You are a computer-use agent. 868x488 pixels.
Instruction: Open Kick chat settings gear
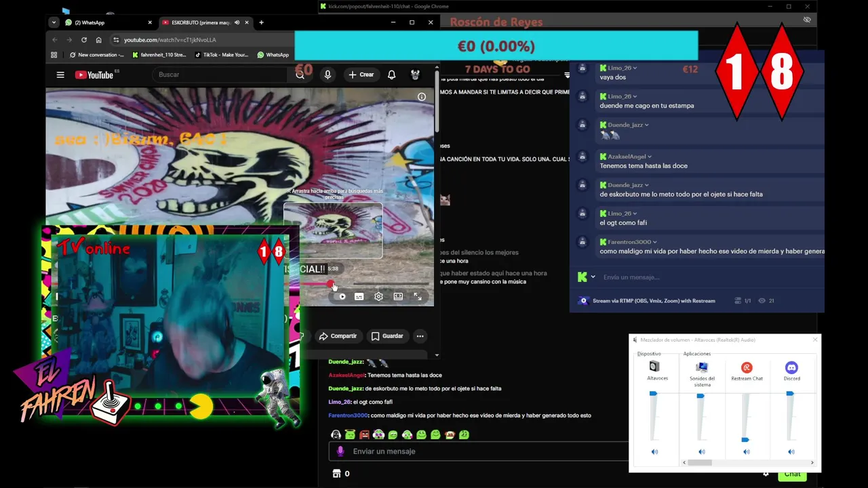point(766,474)
